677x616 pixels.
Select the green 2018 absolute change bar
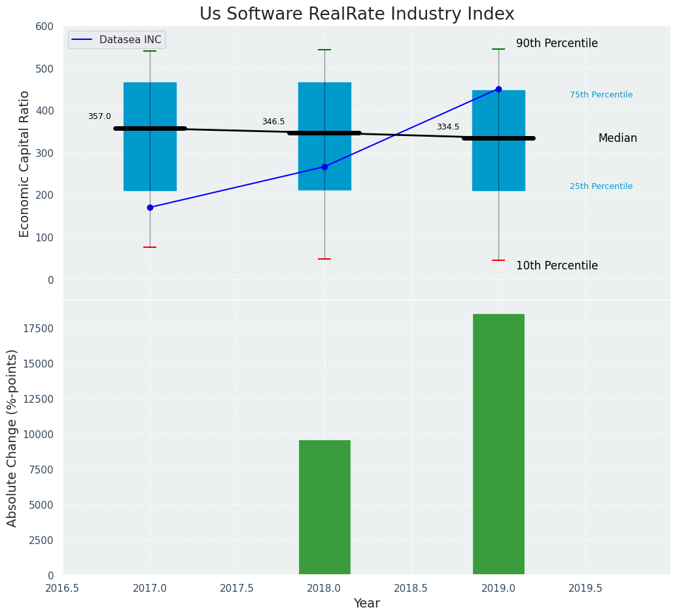pyautogui.click(x=324, y=507)
